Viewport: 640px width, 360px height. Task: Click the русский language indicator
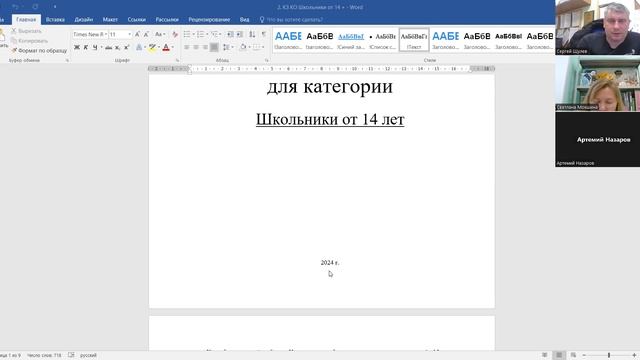coord(88,356)
